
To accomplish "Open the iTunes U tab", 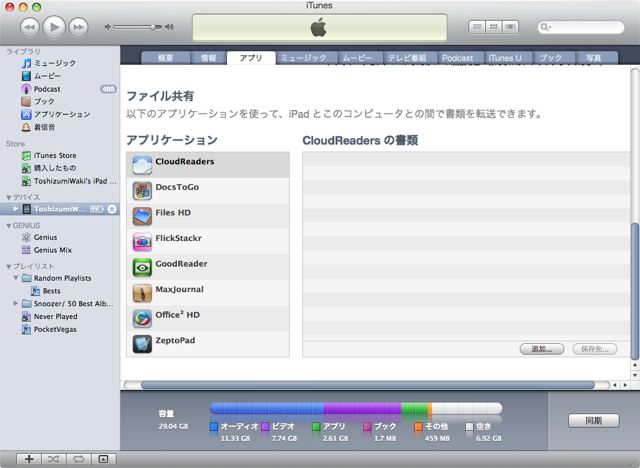I will (505, 58).
